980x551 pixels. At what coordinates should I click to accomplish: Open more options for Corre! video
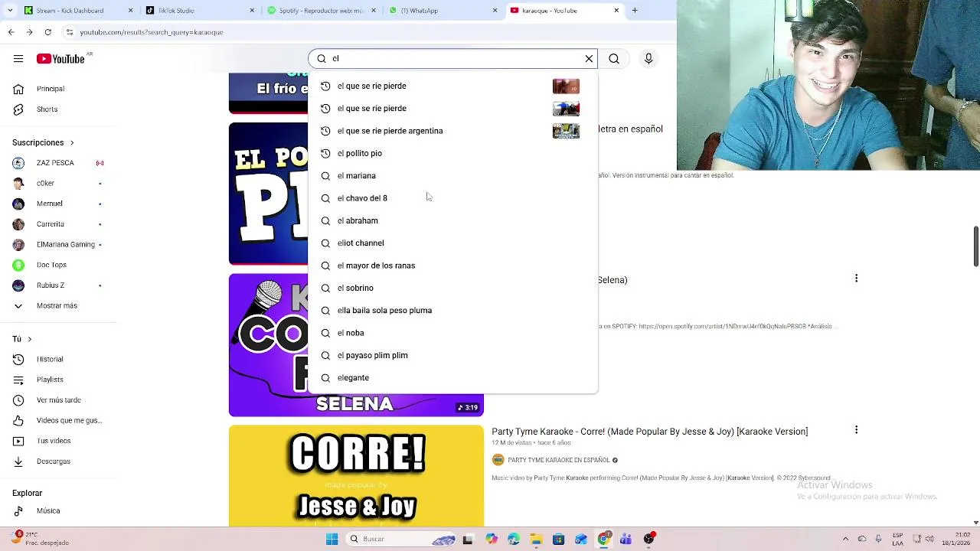pos(856,430)
